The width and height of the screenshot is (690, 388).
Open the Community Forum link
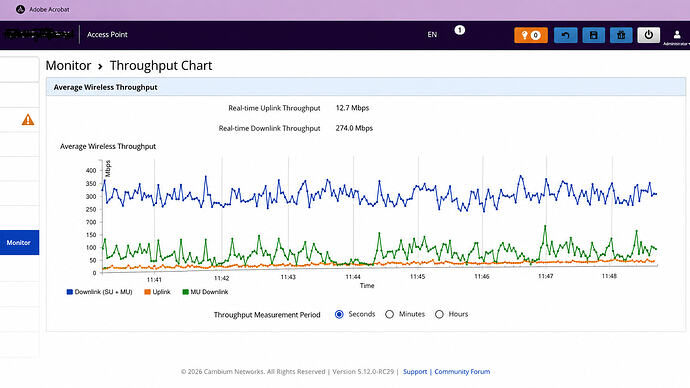click(x=462, y=372)
